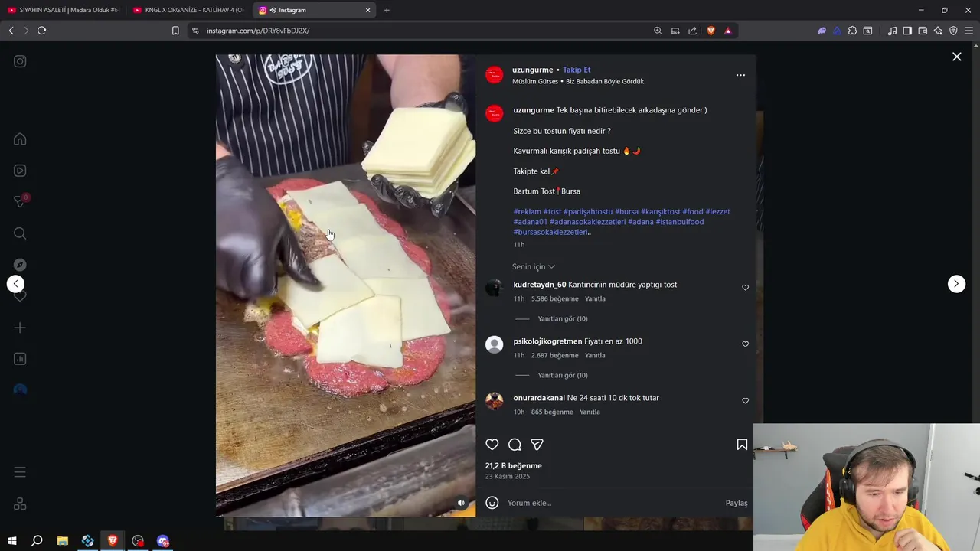Expand replies under kudretaydn_60's comment
The width and height of the screenshot is (980, 551).
pyautogui.click(x=563, y=318)
